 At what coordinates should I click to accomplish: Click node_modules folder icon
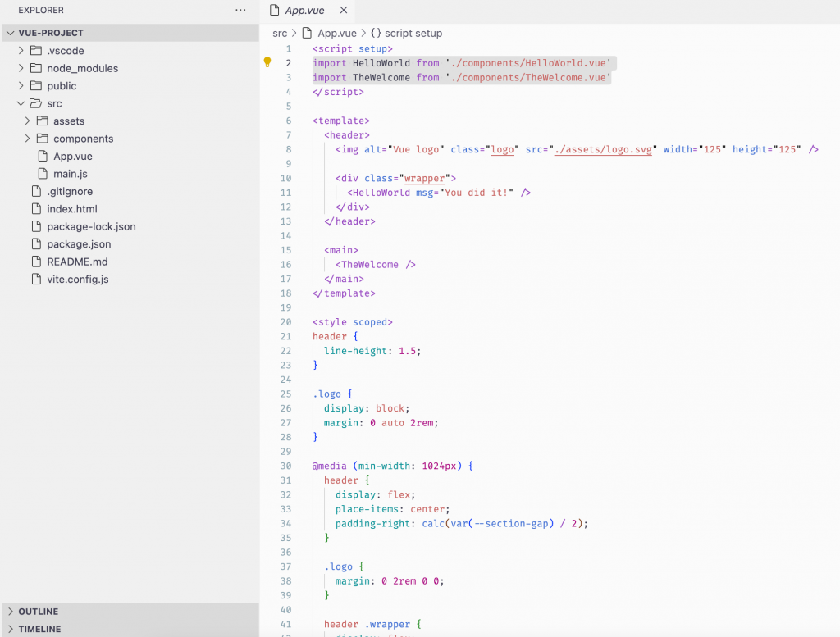(36, 68)
